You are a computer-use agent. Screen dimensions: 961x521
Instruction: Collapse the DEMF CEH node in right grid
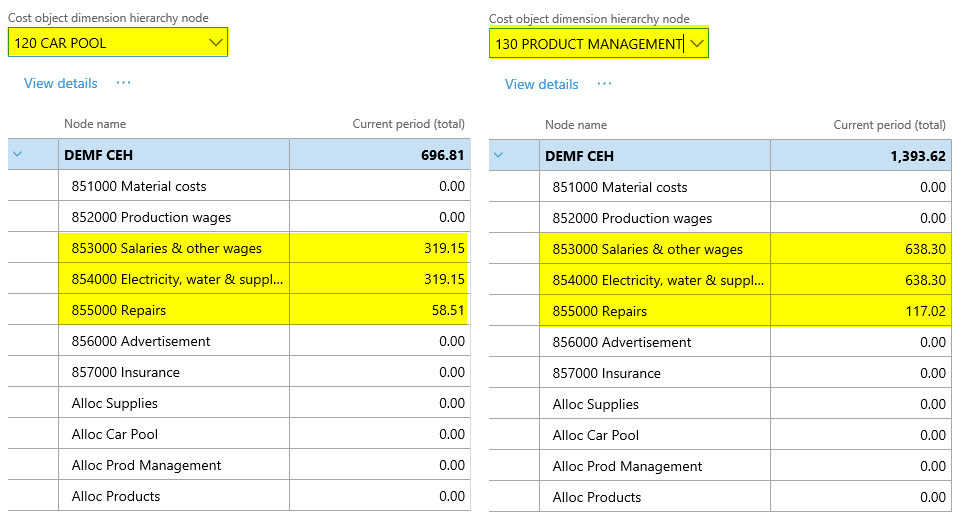pos(498,156)
